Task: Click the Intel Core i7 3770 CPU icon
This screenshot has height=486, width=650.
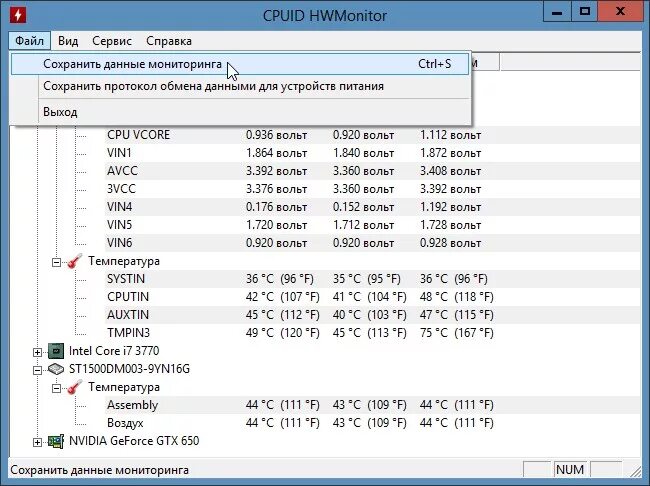Action: coord(56,351)
